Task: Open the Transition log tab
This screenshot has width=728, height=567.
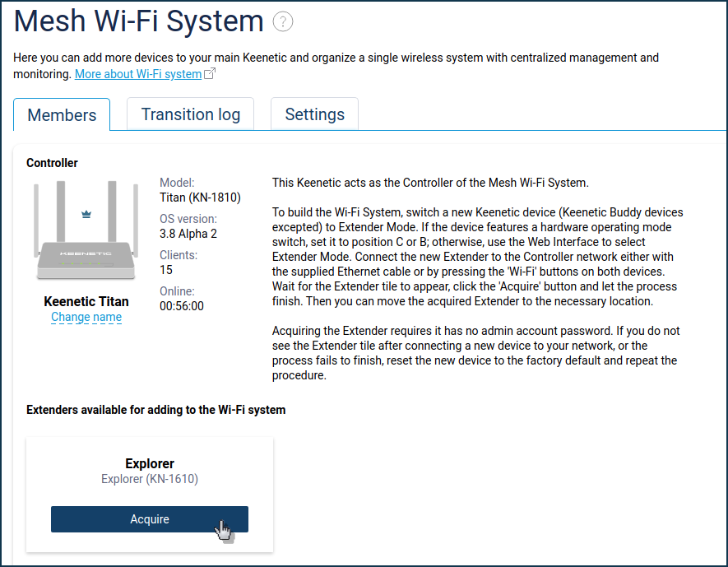Action: tap(190, 114)
